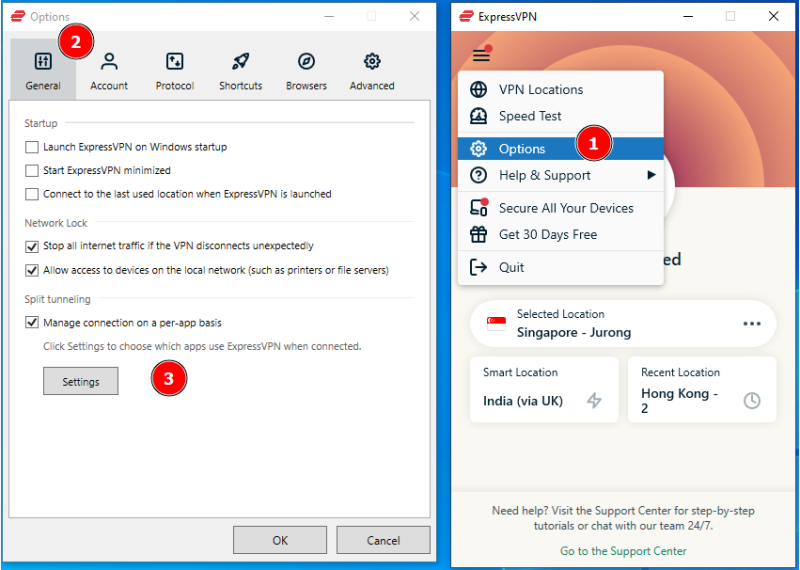Enable Launch ExpressVPN on Windows startup

click(x=33, y=147)
